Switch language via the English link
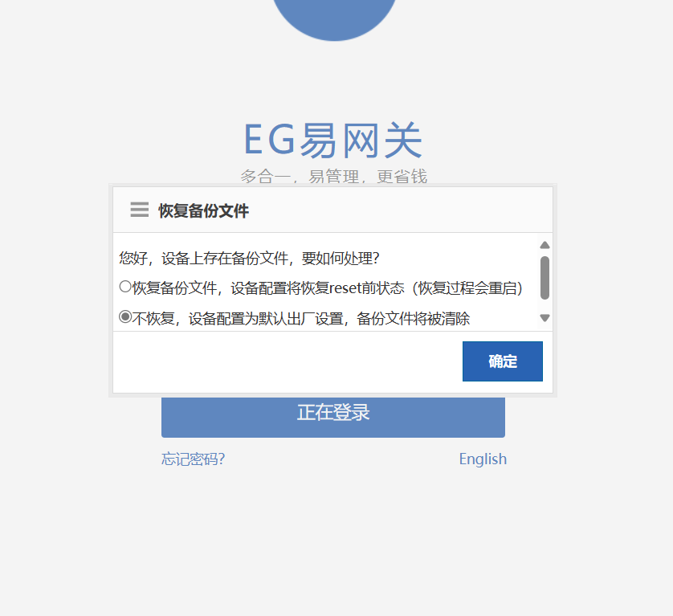The width and height of the screenshot is (673, 616). 483,459
